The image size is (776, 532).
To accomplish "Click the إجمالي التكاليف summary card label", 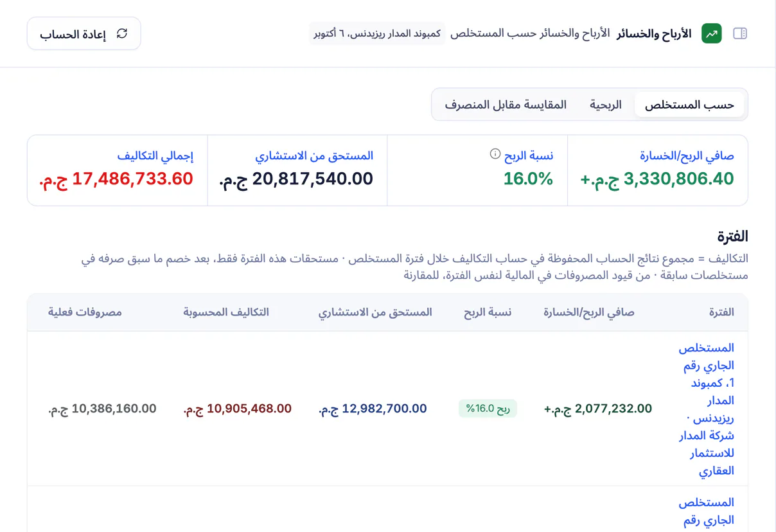I will [x=155, y=155].
